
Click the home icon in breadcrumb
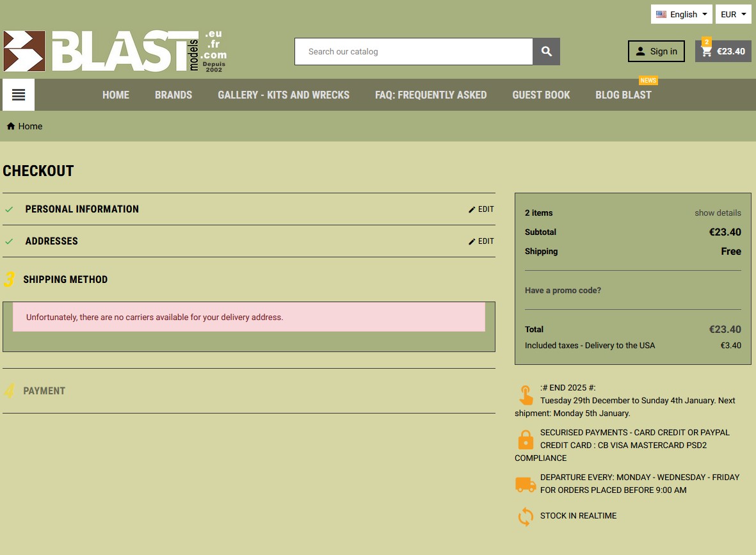pyautogui.click(x=11, y=126)
